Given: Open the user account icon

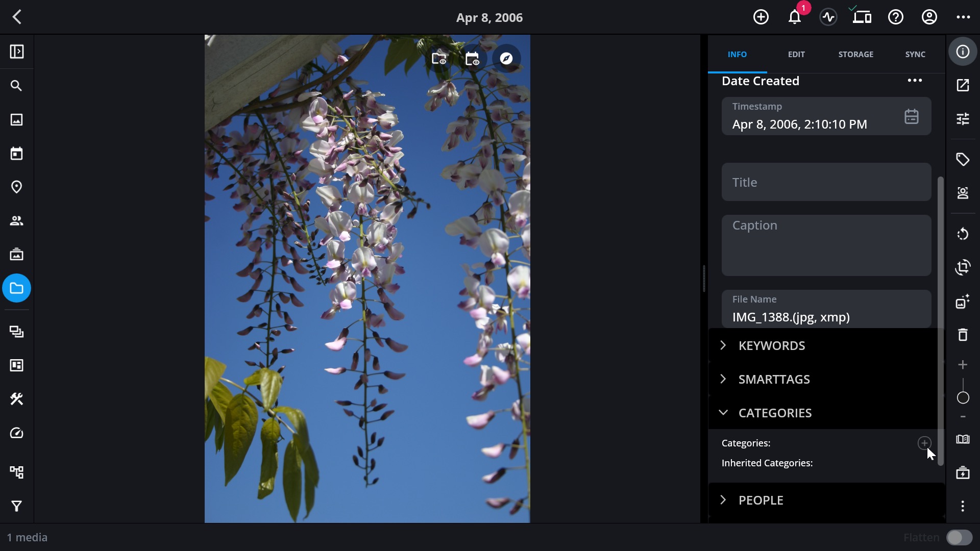Looking at the screenshot, I should point(929,17).
